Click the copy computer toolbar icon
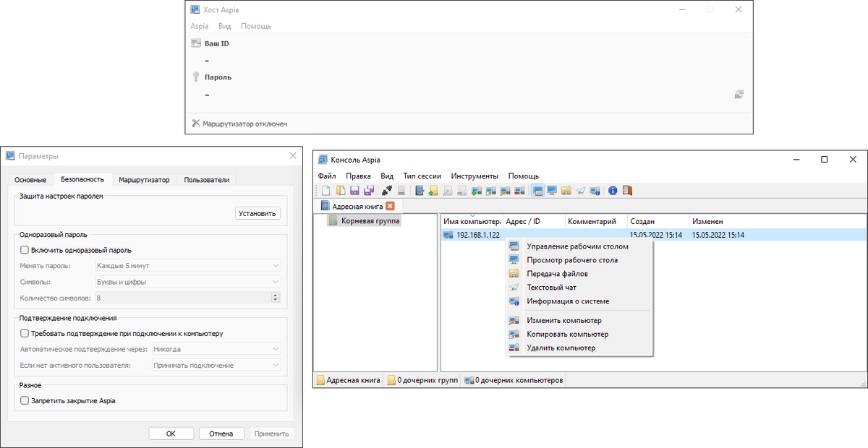 (x=491, y=191)
